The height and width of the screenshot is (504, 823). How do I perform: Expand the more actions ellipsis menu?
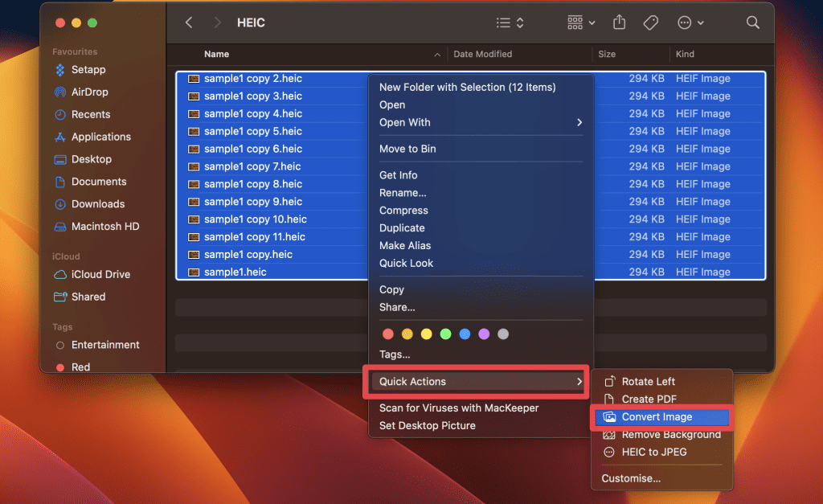point(690,23)
